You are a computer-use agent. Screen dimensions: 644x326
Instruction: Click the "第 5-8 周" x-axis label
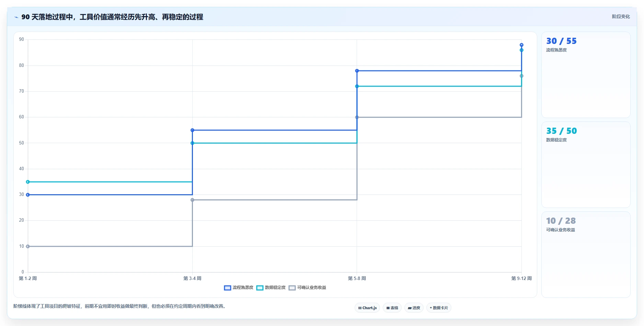357,278
